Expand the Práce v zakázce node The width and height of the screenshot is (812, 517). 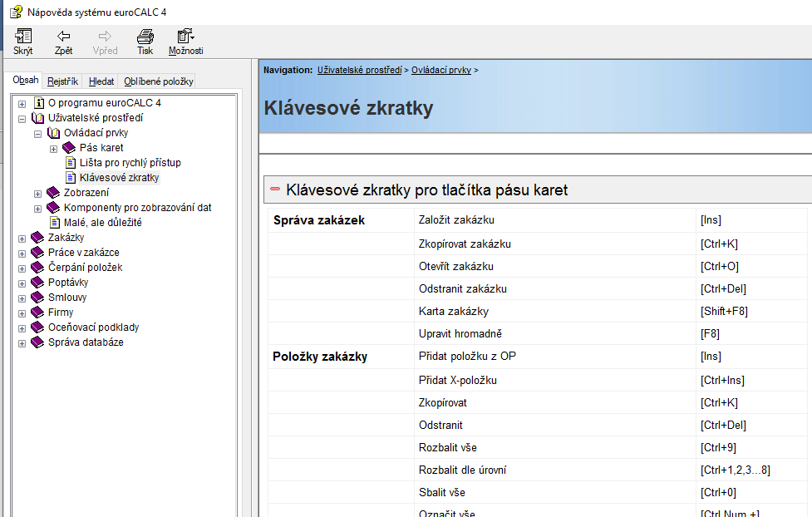pyautogui.click(x=22, y=254)
